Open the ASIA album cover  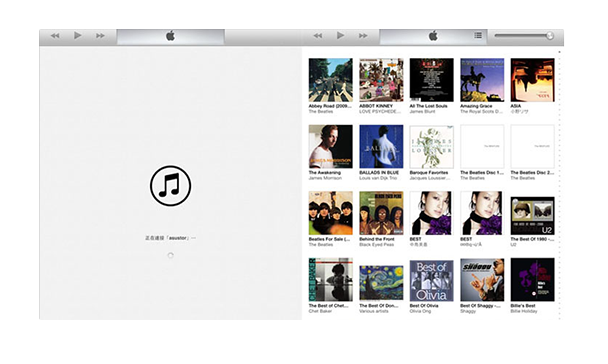[532, 80]
